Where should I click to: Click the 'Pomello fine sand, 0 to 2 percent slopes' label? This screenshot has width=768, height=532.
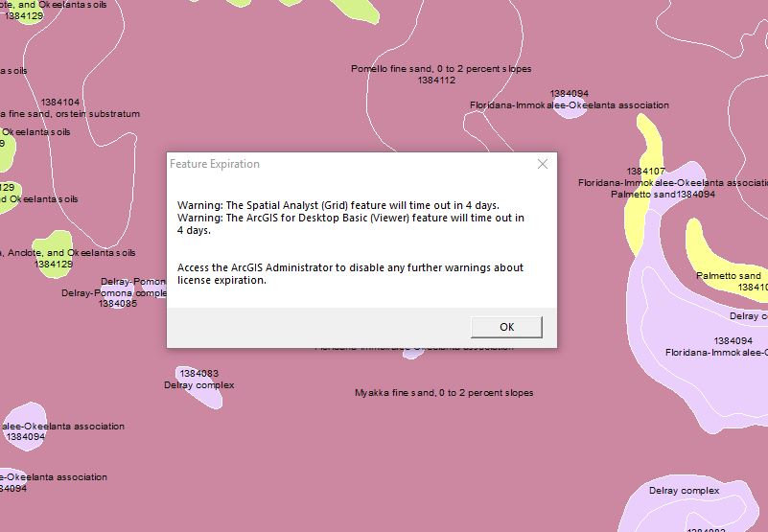[x=441, y=69]
